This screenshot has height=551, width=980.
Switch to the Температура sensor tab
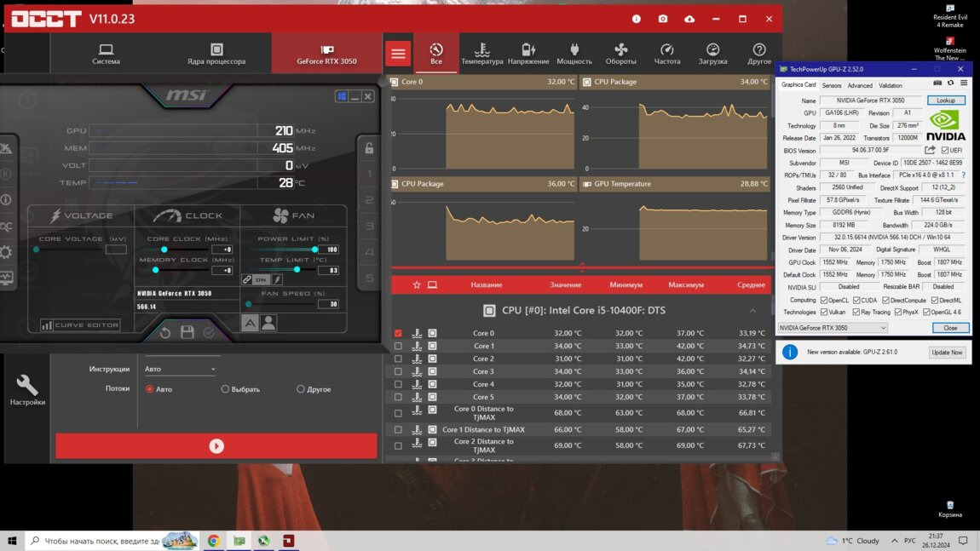point(482,54)
